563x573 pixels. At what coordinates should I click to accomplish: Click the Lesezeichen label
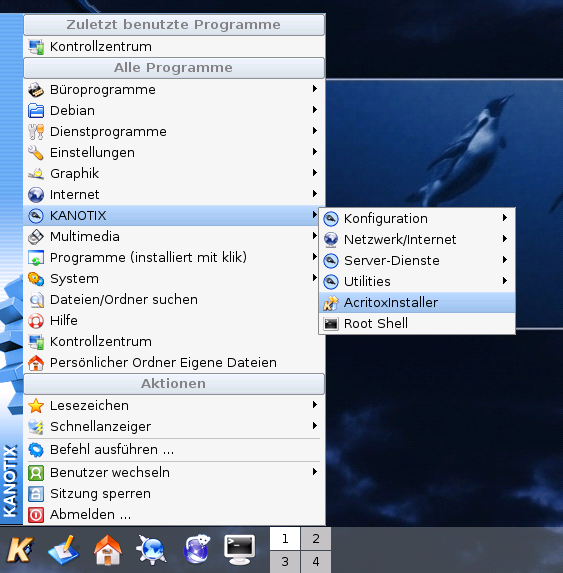[89, 406]
